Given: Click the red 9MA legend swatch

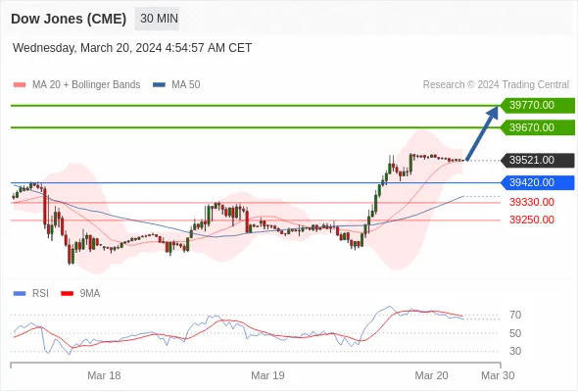Looking at the screenshot, I should 67,294.
